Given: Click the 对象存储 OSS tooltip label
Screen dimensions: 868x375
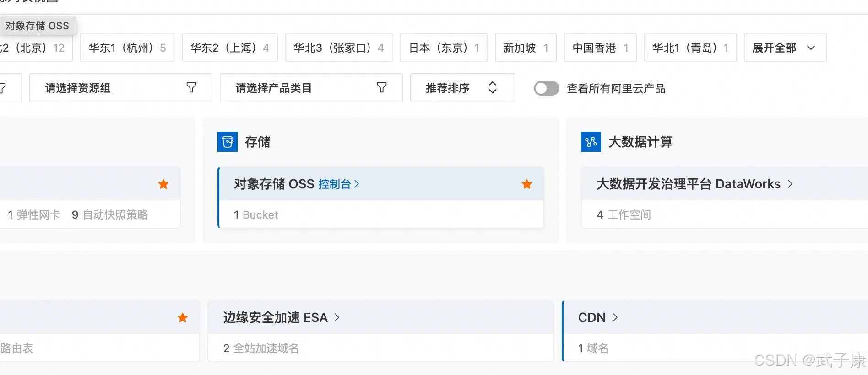Looking at the screenshot, I should point(38,26).
